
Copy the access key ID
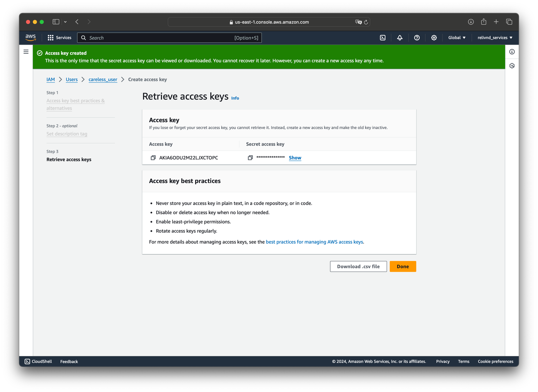click(153, 158)
